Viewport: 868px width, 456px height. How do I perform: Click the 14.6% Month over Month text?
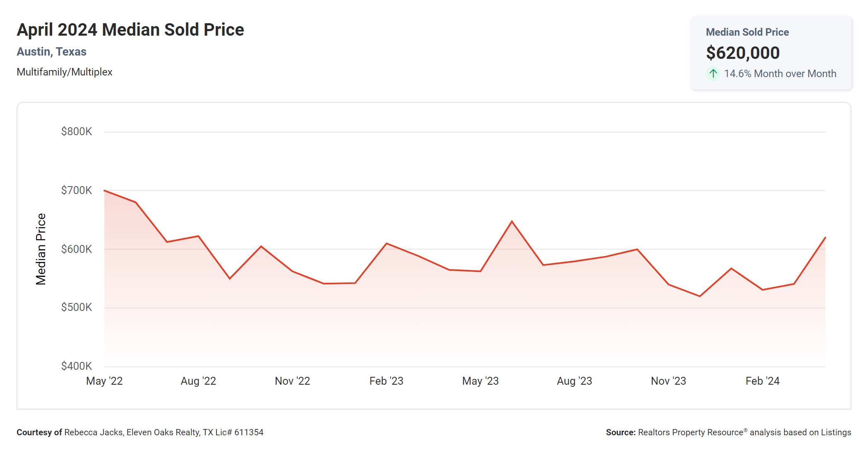780,74
